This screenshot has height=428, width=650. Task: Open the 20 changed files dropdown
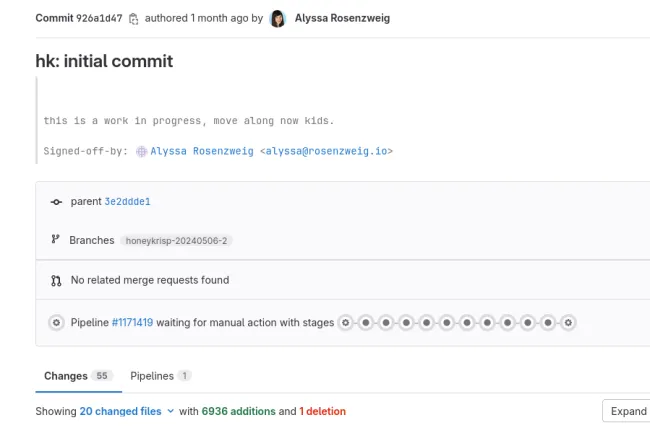coord(120,411)
